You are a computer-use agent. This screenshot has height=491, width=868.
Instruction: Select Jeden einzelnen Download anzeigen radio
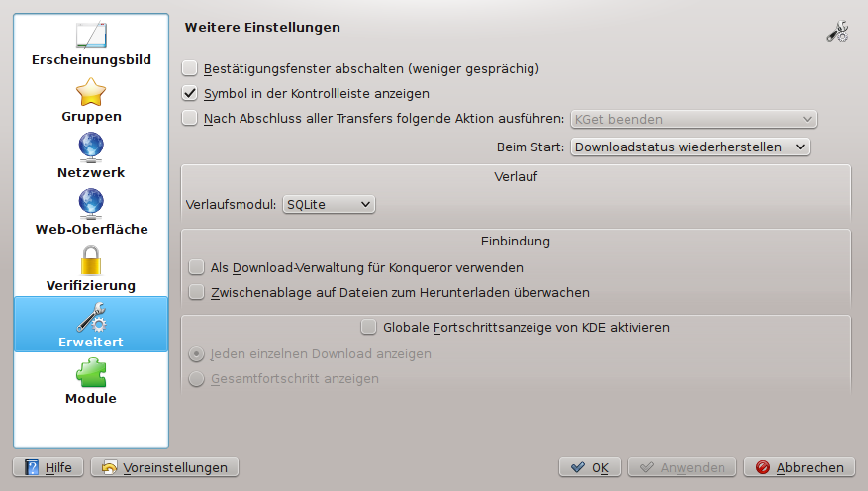pos(196,353)
